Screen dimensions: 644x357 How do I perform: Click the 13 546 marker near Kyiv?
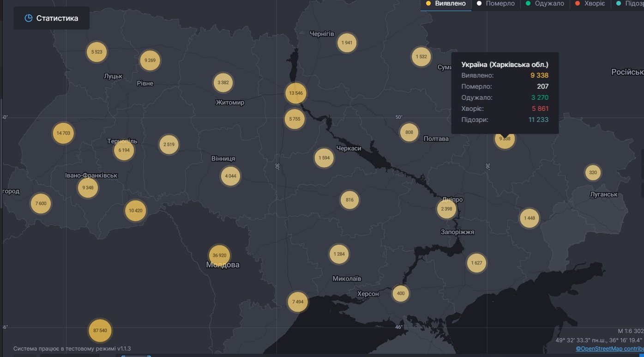point(295,93)
